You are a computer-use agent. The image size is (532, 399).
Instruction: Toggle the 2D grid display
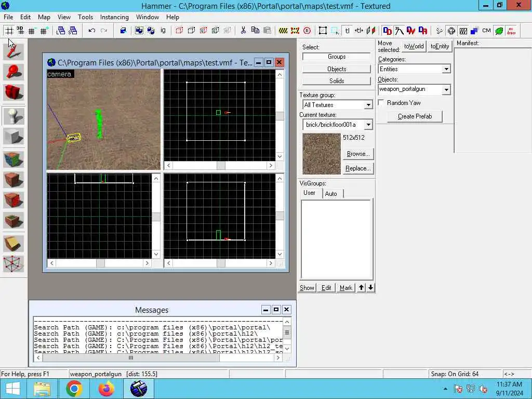pos(9,31)
